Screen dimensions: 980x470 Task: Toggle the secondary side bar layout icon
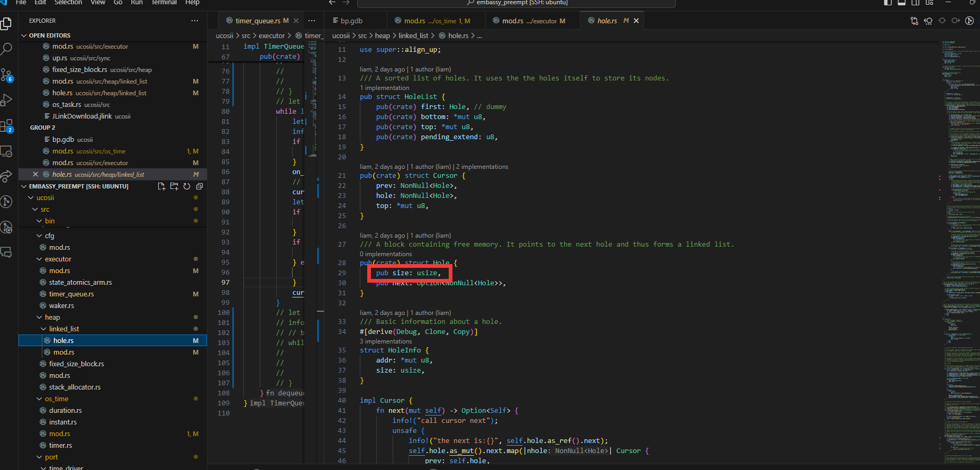(x=915, y=3)
